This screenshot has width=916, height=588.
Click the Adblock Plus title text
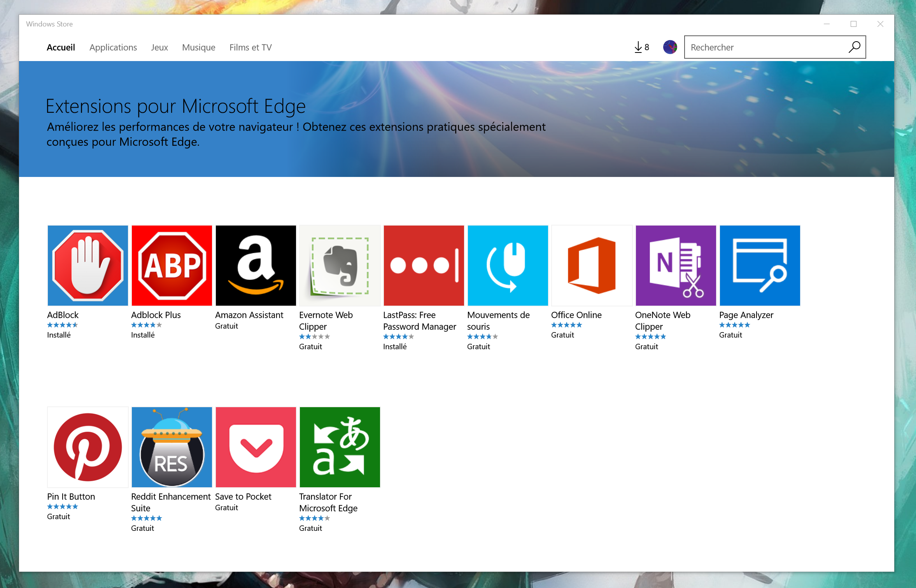[x=156, y=315]
